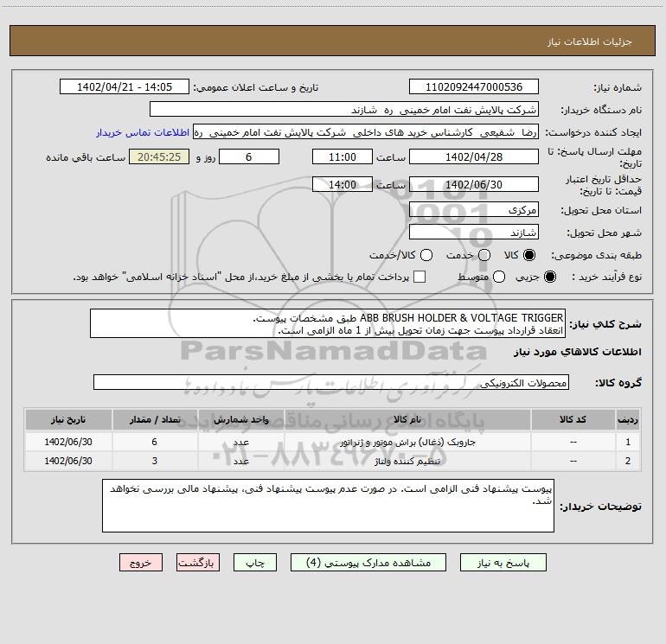Click the announcement date field 1402/04/21 - 14:05
Screen dimensions: 666x644
[x=125, y=87]
